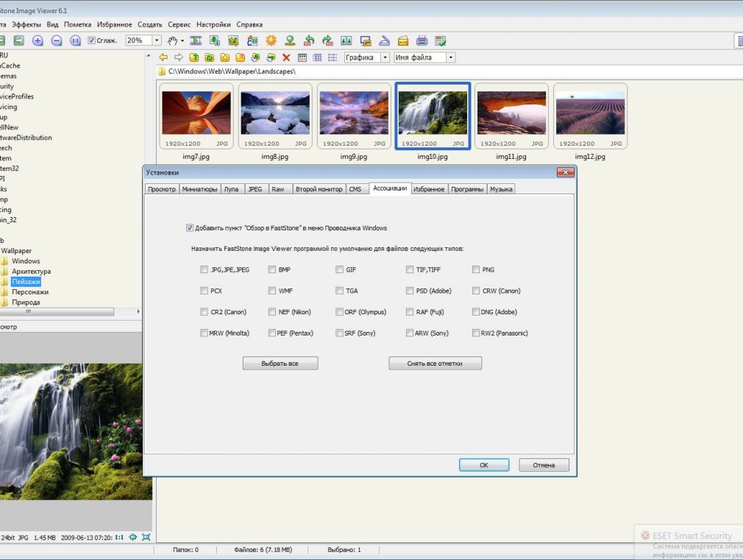The width and height of the screenshot is (743, 560).
Task: Click the move to folder icon
Action: 271,57
